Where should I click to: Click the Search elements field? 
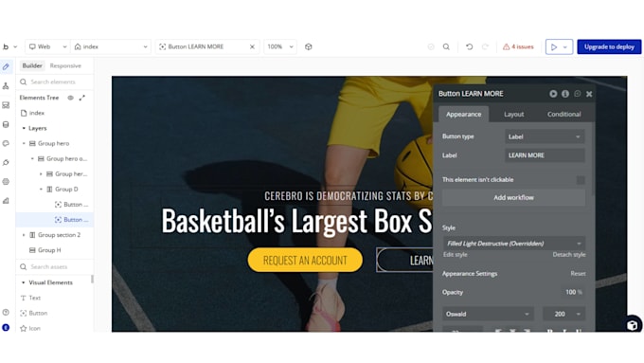click(x=55, y=82)
